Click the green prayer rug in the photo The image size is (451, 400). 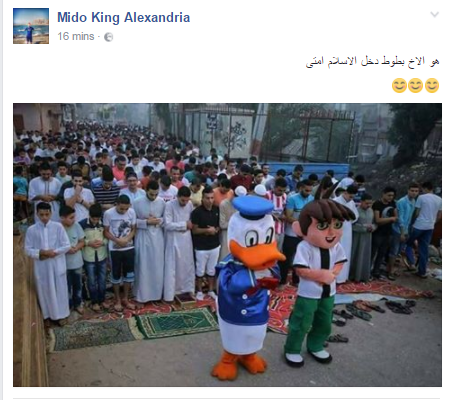pyautogui.click(x=177, y=323)
